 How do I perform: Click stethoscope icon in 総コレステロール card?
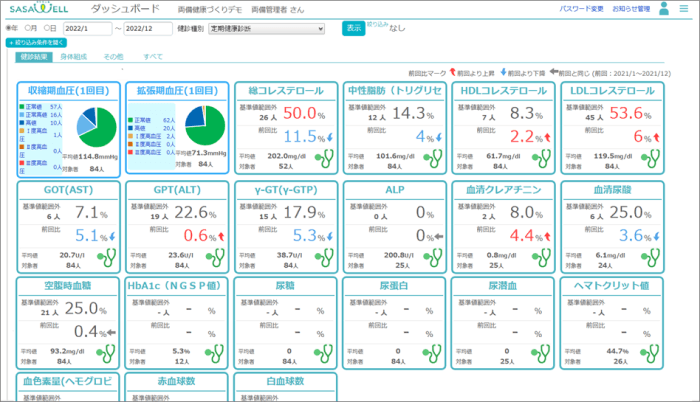pyautogui.click(x=324, y=157)
